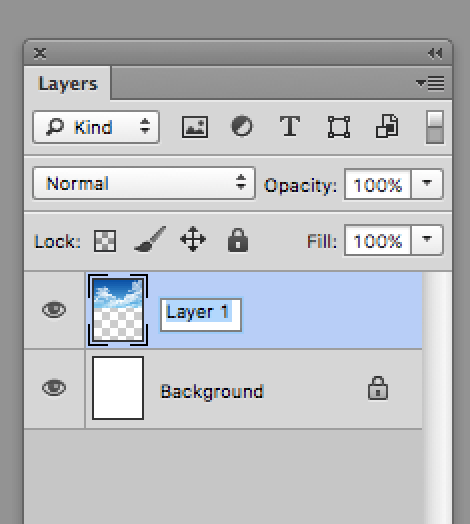Close the Layers panel with the X
The image size is (470, 524).
[40, 53]
